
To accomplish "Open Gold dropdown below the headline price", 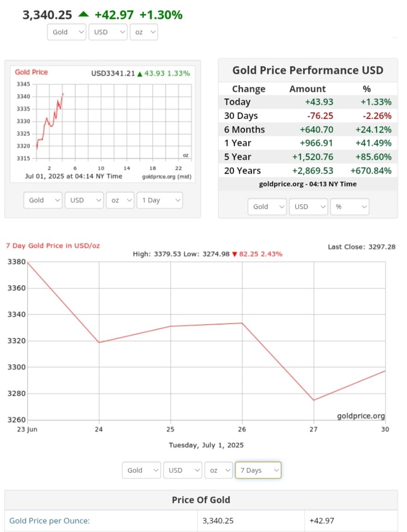I will pos(67,32).
